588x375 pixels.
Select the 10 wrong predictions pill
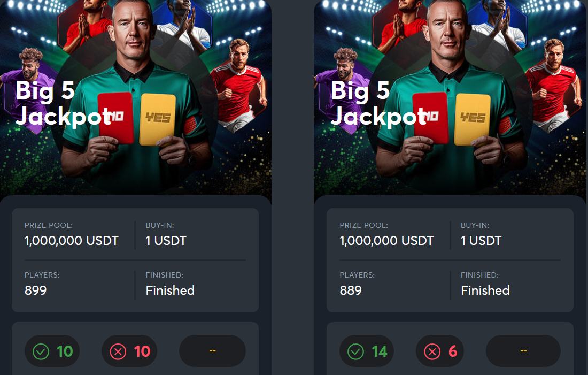pyautogui.click(x=129, y=351)
